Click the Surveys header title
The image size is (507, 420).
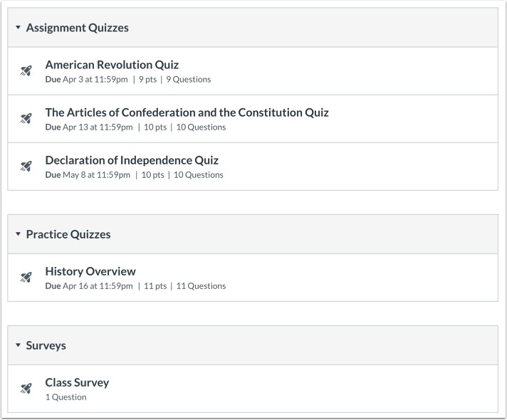tap(46, 345)
